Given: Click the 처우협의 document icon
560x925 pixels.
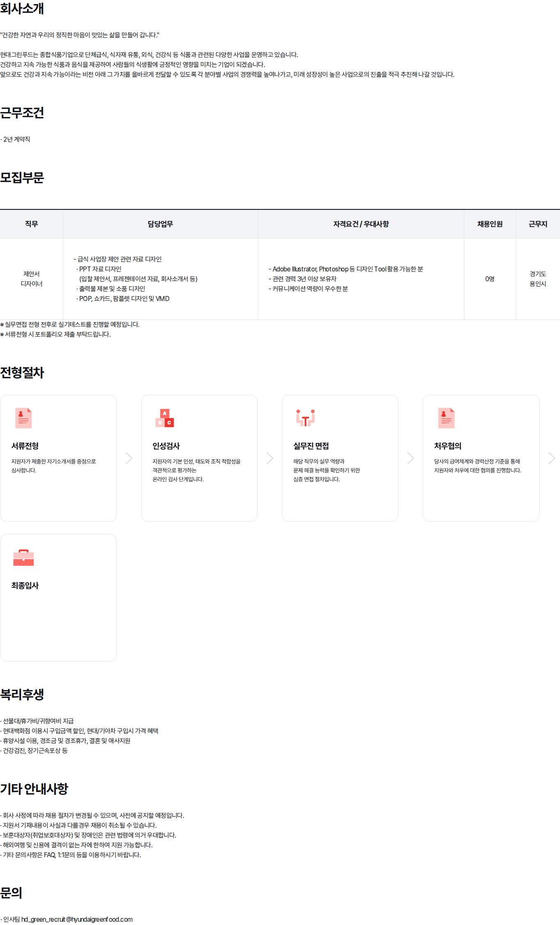Looking at the screenshot, I should click(x=446, y=418).
